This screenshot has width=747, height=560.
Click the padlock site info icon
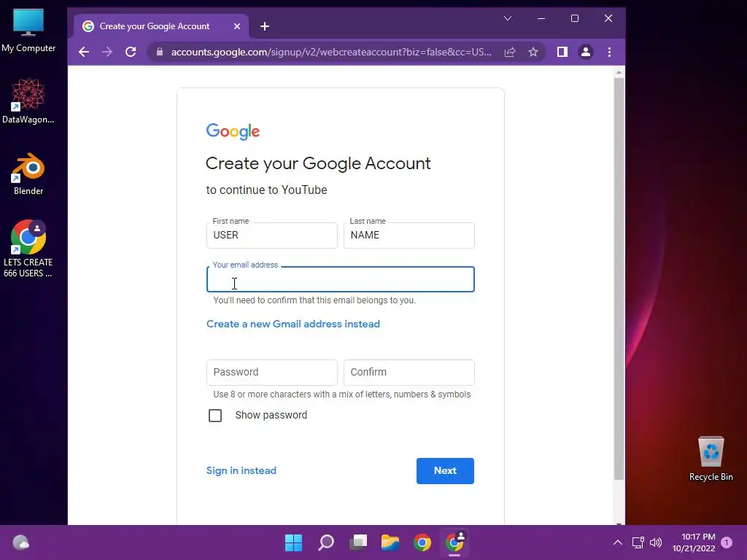click(x=160, y=52)
